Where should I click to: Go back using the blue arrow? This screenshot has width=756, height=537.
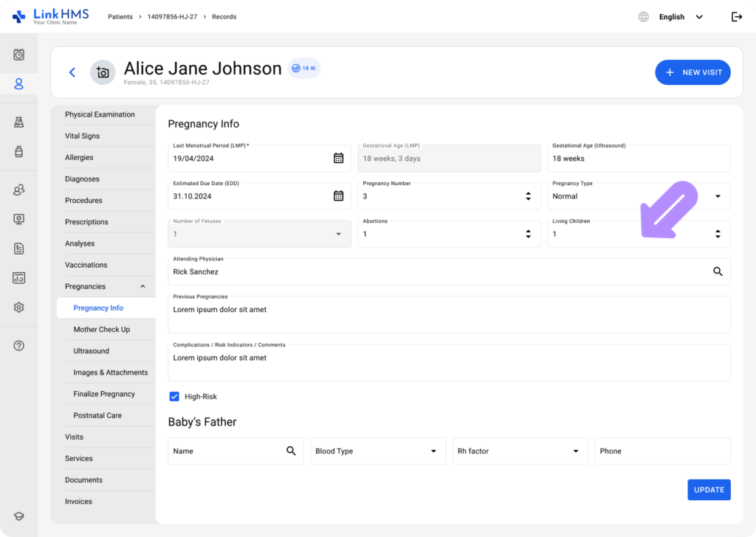point(72,72)
